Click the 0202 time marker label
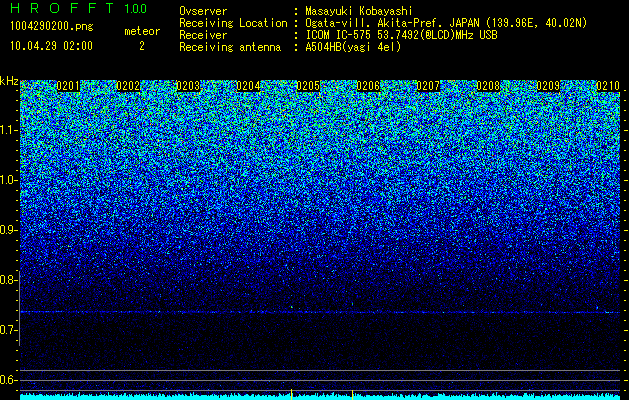This screenshot has width=629, height=400. (x=128, y=86)
